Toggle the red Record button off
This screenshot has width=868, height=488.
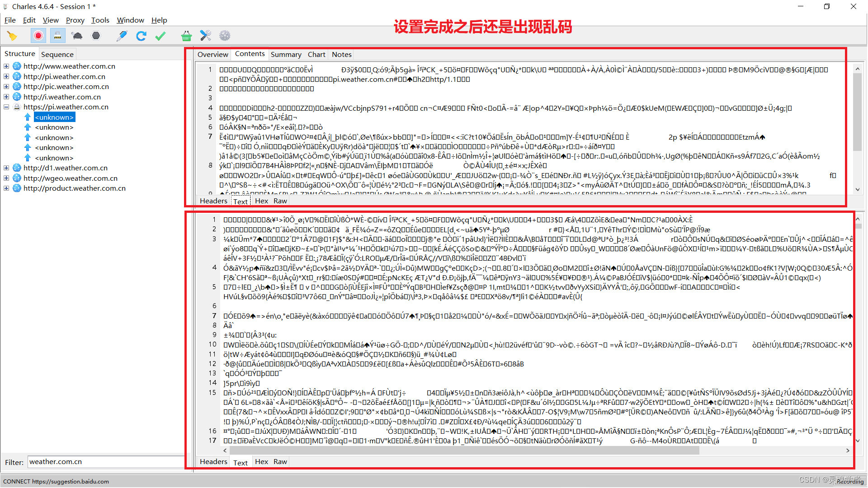tap(38, 36)
